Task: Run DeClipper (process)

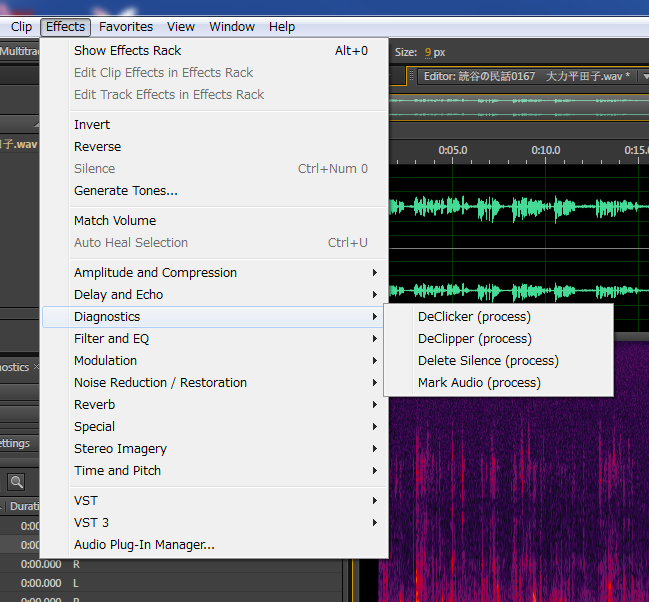Action: coord(499,339)
